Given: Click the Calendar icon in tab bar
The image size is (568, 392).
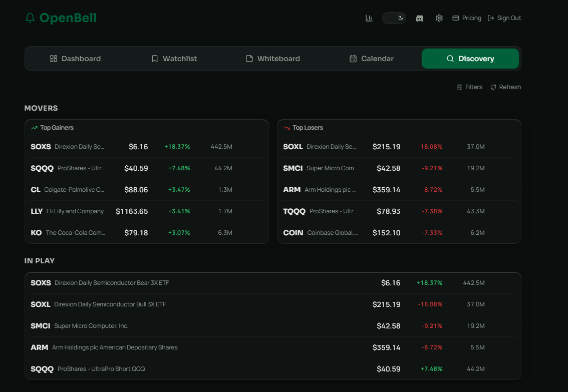Looking at the screenshot, I should [353, 59].
